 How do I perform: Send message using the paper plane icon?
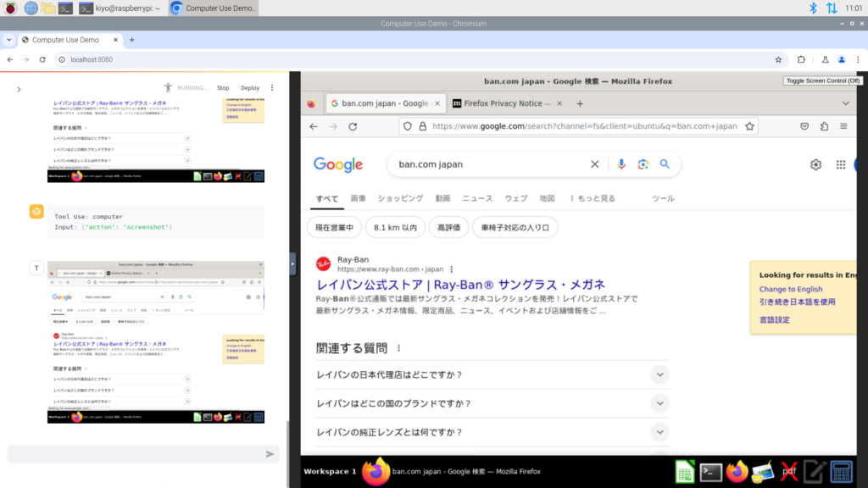[x=270, y=454]
